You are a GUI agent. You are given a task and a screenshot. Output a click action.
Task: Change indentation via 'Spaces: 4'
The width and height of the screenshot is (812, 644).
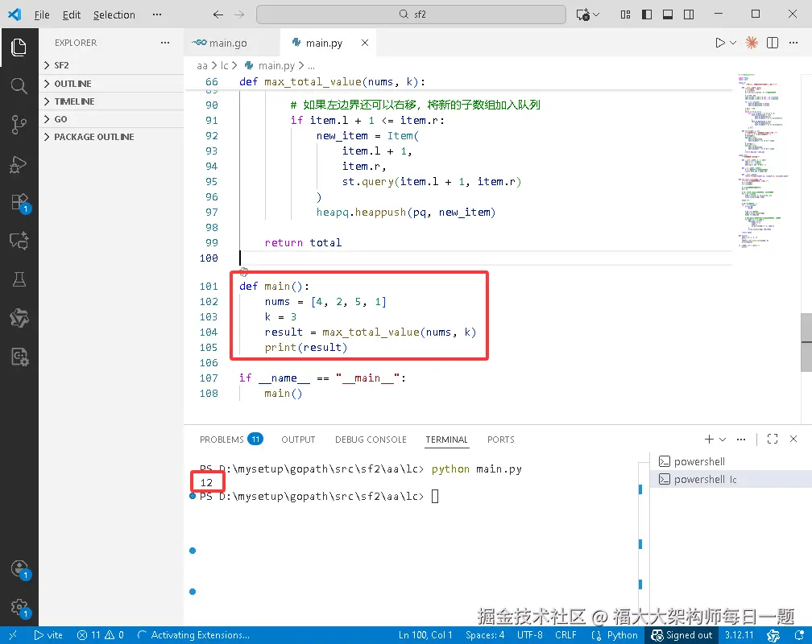coord(485,635)
